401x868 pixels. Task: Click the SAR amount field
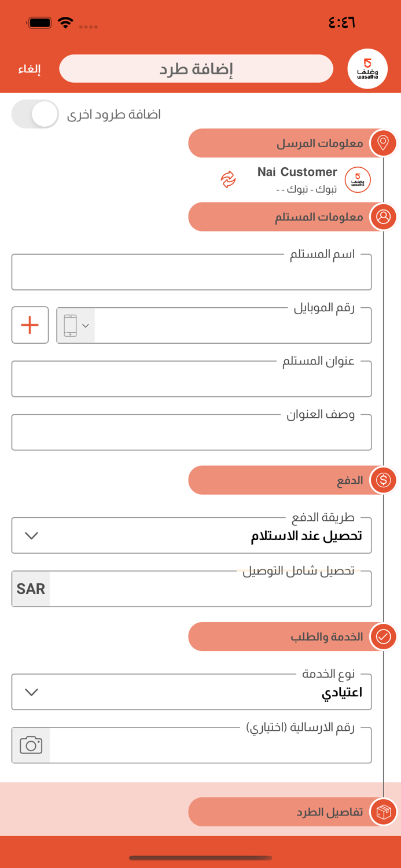coord(203,589)
